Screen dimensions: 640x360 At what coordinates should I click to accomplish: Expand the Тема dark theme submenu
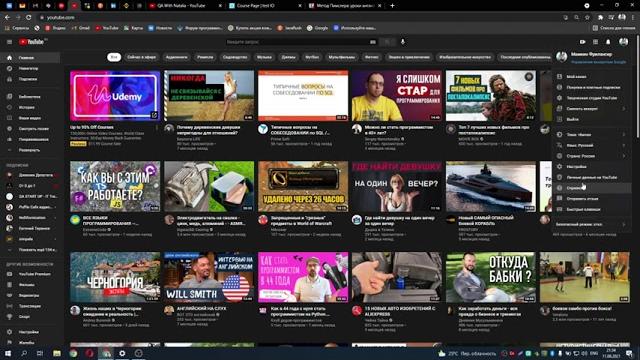[x=591, y=134]
